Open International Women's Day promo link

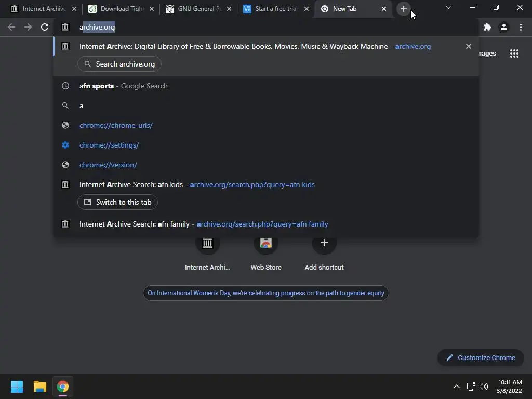[x=265, y=293]
